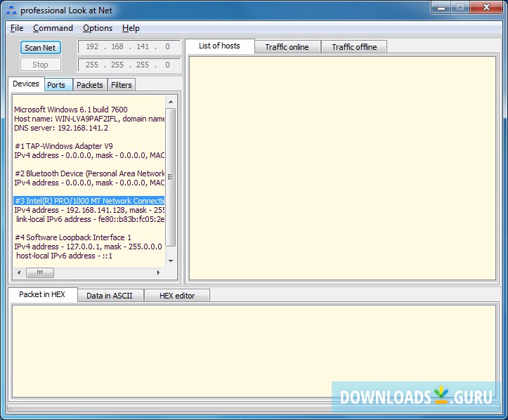This screenshot has height=420, width=508.
Task: Click inside the empty List of hosts pane
Action: [342, 169]
